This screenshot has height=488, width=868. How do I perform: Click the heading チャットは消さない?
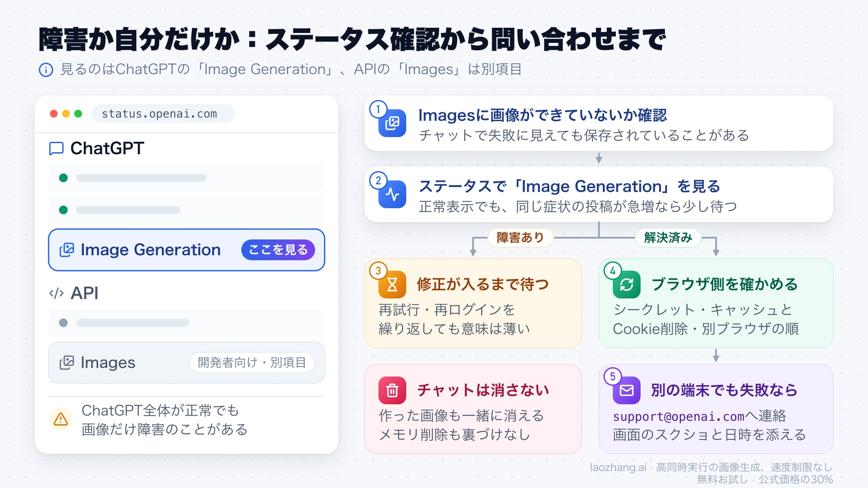click(483, 390)
